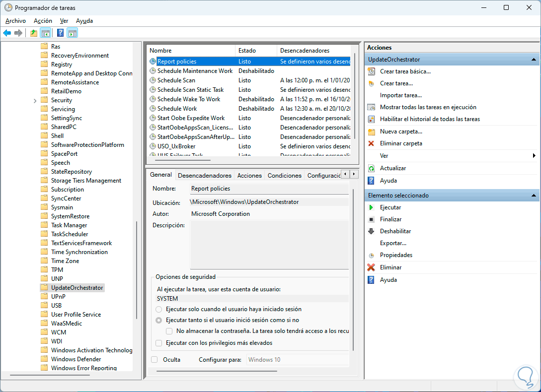This screenshot has width=541, height=392.
Task: Open the Ver submenu arrow in Acciones
Action: (534, 156)
